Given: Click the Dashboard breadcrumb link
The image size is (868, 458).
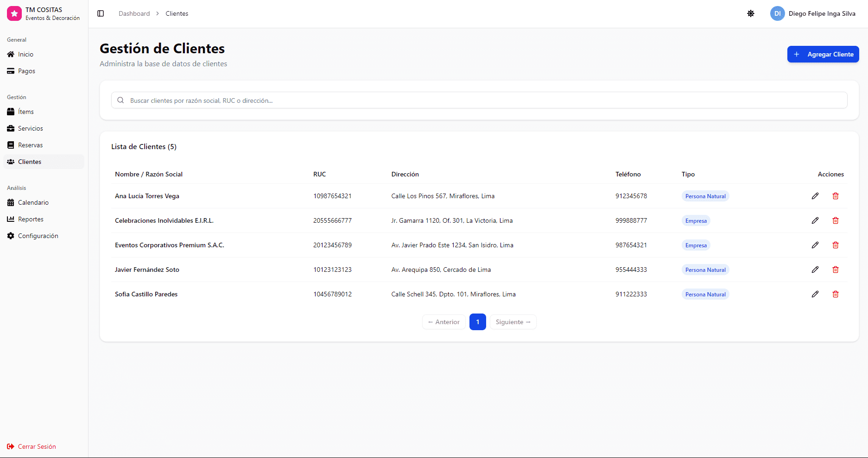Looking at the screenshot, I should [x=134, y=13].
